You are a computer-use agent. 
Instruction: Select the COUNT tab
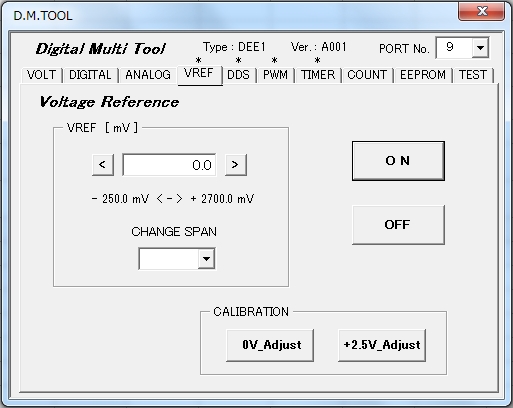367,75
